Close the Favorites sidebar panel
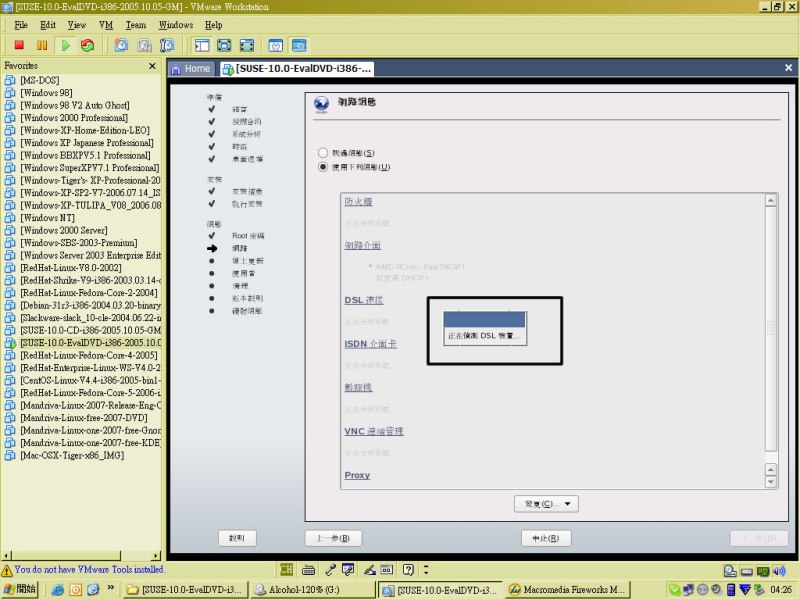This screenshot has width=800, height=600. coord(152,66)
